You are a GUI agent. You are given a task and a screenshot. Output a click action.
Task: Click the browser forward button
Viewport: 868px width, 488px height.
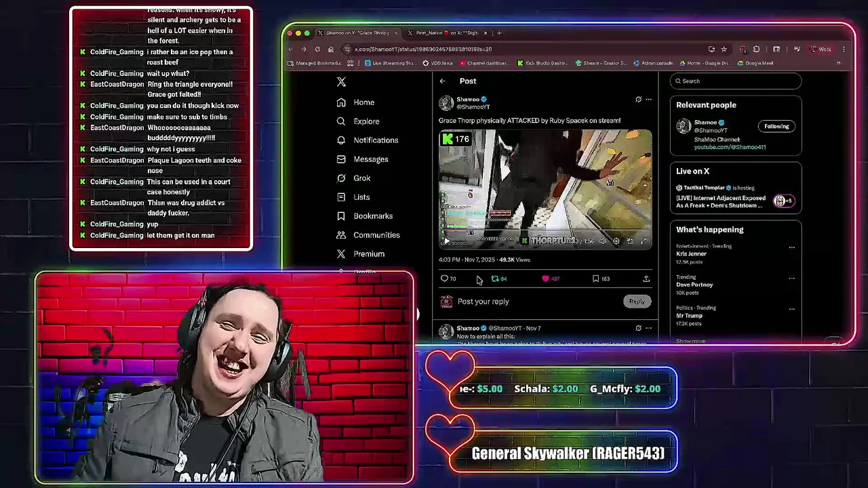(x=304, y=49)
